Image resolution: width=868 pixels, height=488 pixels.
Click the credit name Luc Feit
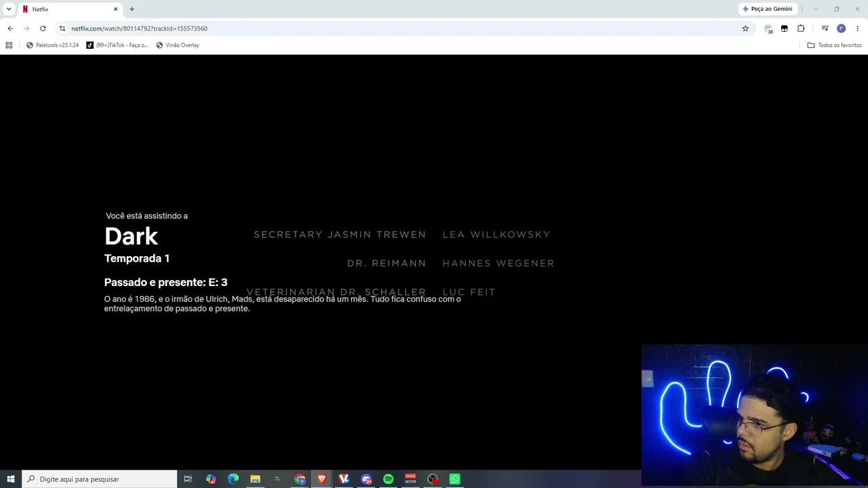tap(469, 292)
